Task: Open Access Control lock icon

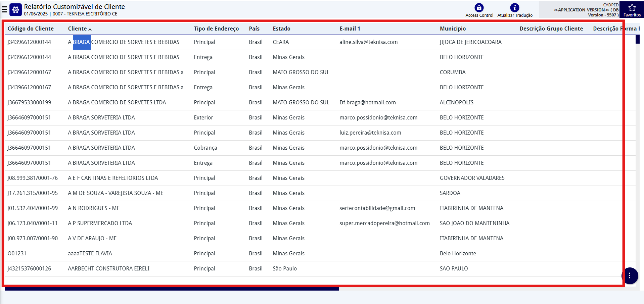Action: point(479,8)
